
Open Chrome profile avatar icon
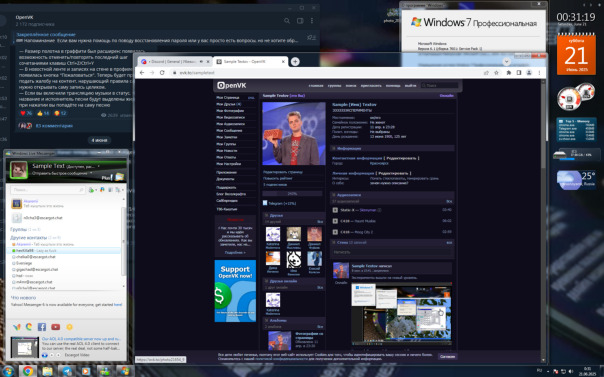pyautogui.click(x=529, y=72)
